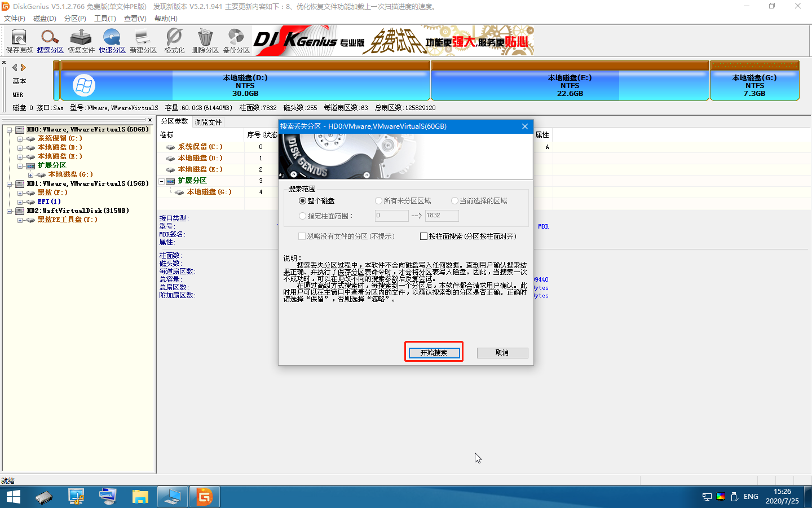Click the USB device icon in the system tray
This screenshot has height=508, width=812.
(x=734, y=497)
